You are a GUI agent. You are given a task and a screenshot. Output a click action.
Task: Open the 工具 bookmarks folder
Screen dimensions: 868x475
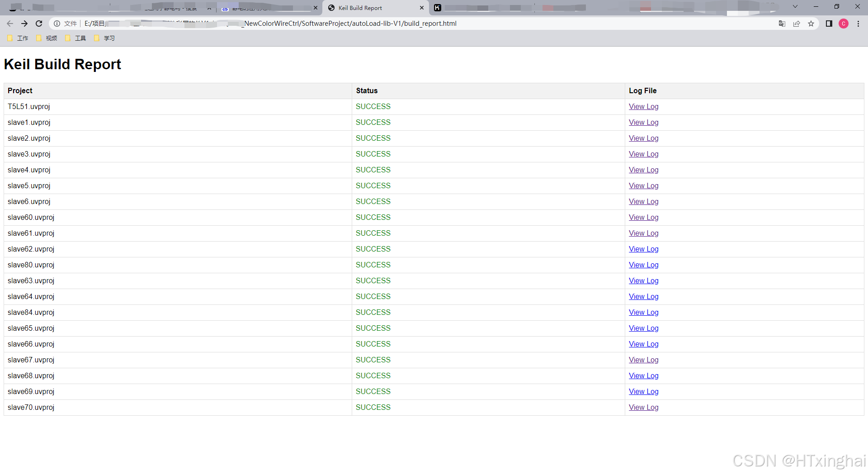75,38
